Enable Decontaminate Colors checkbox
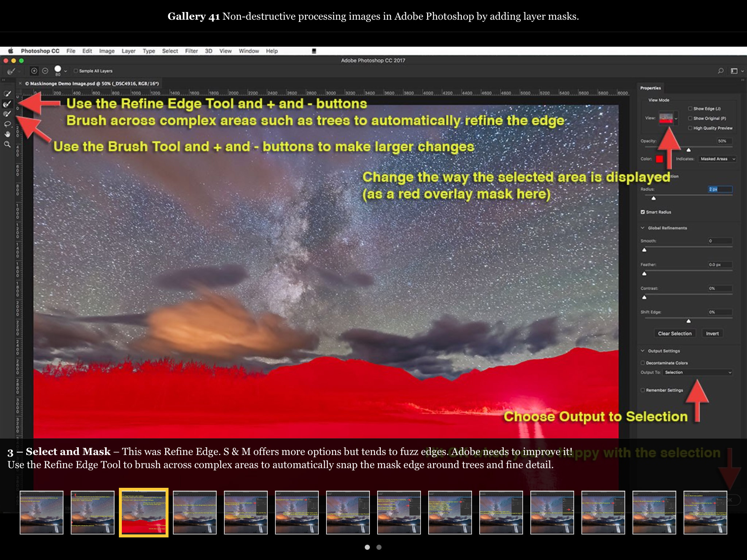The image size is (747, 560). point(643,363)
